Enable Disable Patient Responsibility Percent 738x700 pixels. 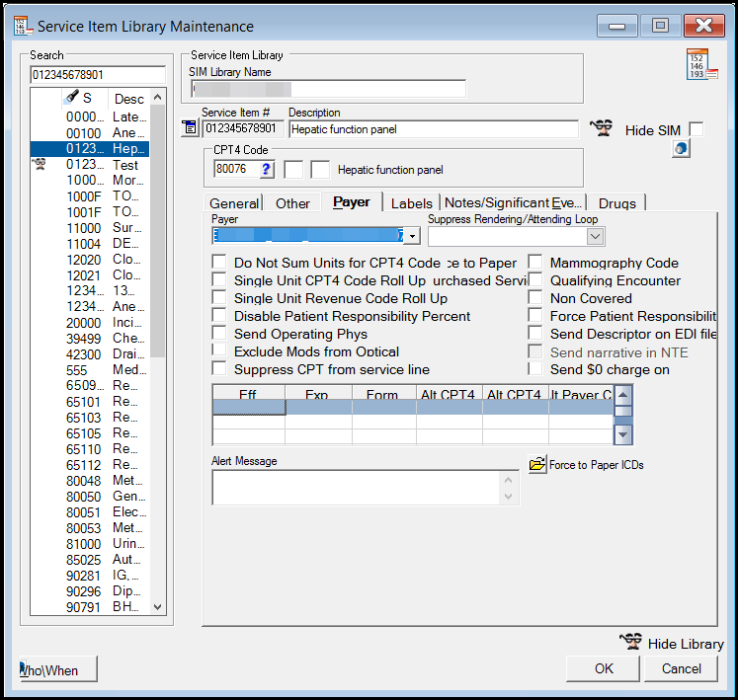pos(219,315)
